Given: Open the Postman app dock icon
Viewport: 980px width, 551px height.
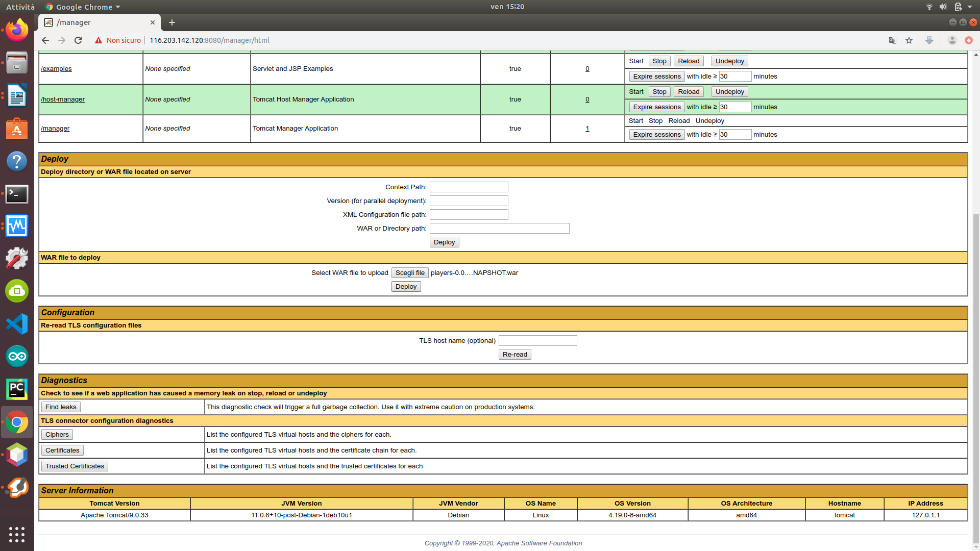Looking at the screenshot, I should point(17,487).
